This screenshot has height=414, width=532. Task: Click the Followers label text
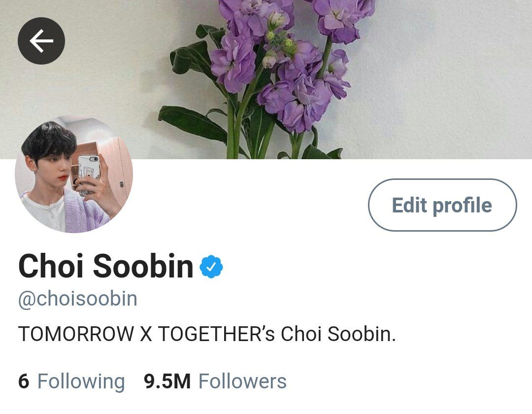tap(242, 381)
